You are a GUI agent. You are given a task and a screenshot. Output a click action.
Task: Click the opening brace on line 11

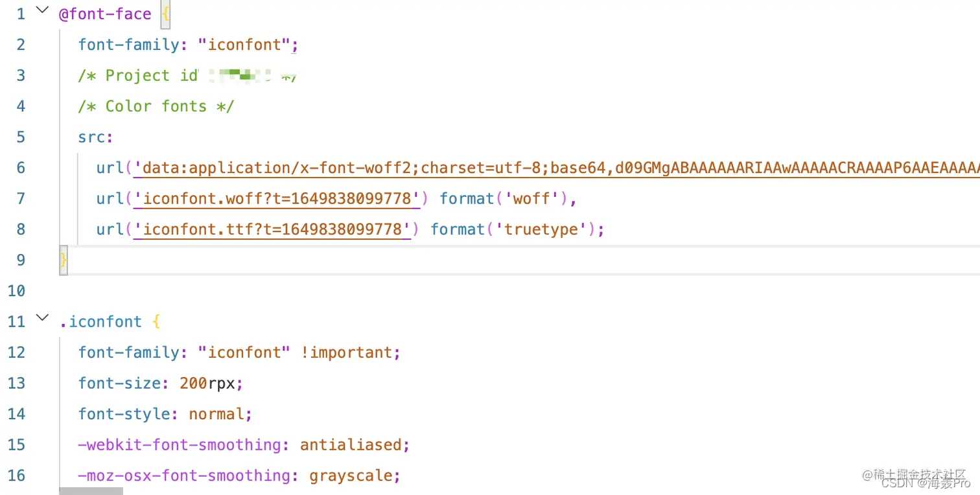(156, 322)
